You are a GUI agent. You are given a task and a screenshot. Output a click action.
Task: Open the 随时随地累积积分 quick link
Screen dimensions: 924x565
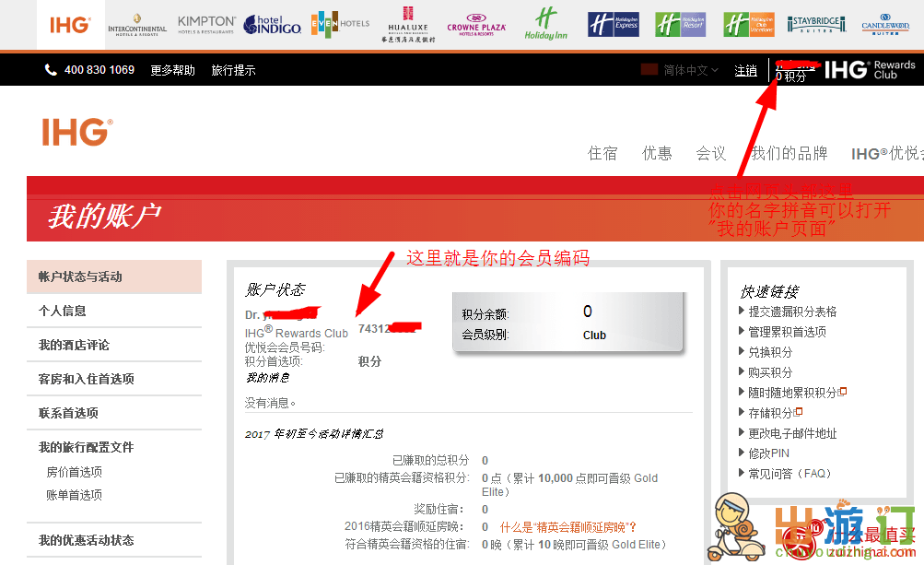[x=792, y=393]
